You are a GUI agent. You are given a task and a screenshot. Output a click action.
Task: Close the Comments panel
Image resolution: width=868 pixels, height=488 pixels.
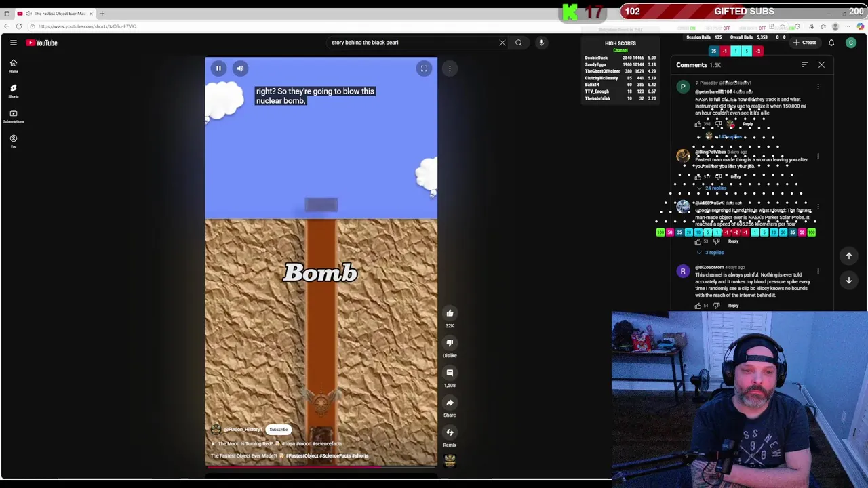click(x=821, y=65)
